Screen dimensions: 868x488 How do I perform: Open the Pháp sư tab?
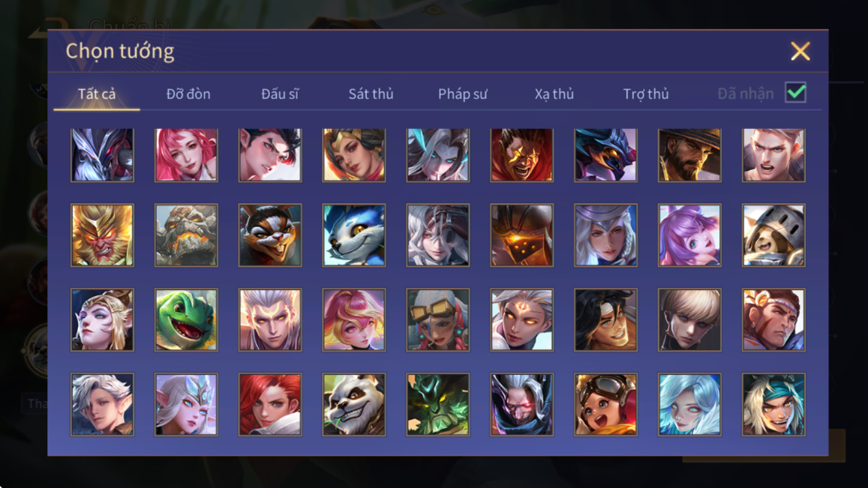pos(463,94)
